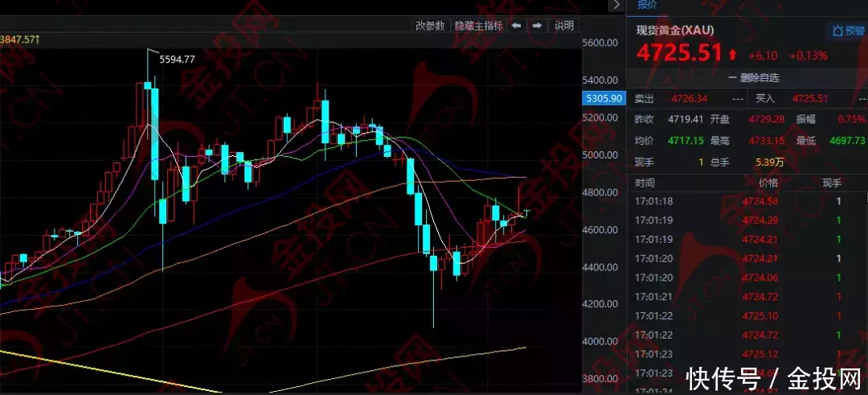Open 改参数 to change indicator parameters
This screenshot has width=868, height=395.
(x=430, y=26)
